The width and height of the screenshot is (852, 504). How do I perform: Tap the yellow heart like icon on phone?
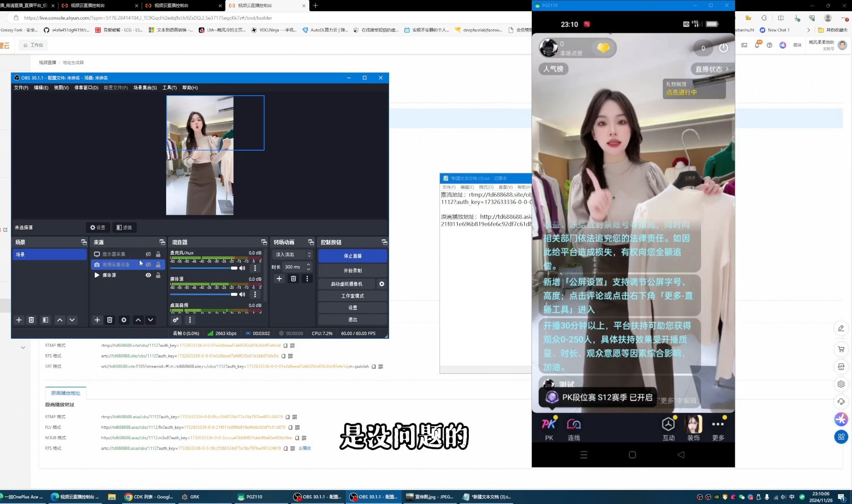(x=603, y=48)
